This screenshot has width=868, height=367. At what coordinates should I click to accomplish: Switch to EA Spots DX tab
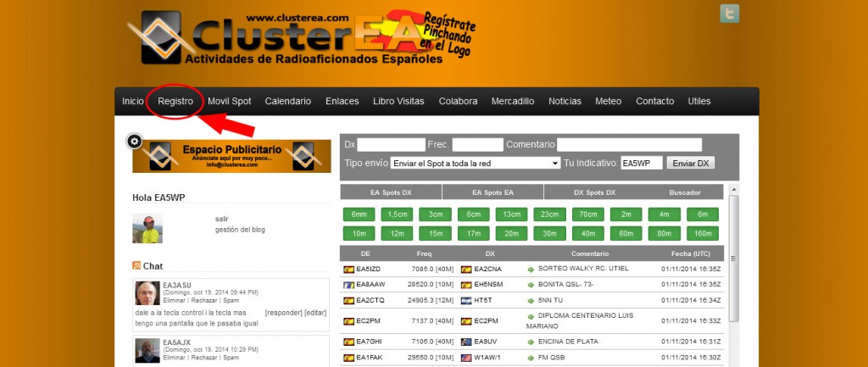391,192
